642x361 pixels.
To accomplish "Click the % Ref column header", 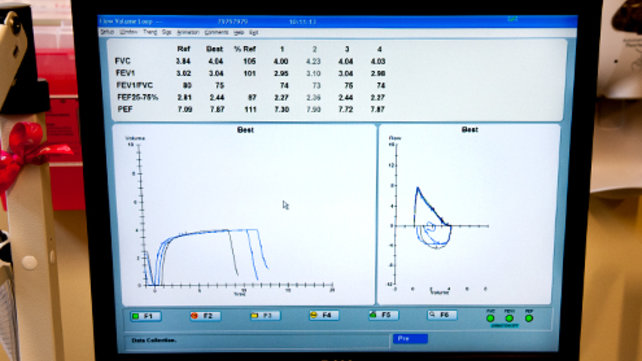I will click(245, 49).
